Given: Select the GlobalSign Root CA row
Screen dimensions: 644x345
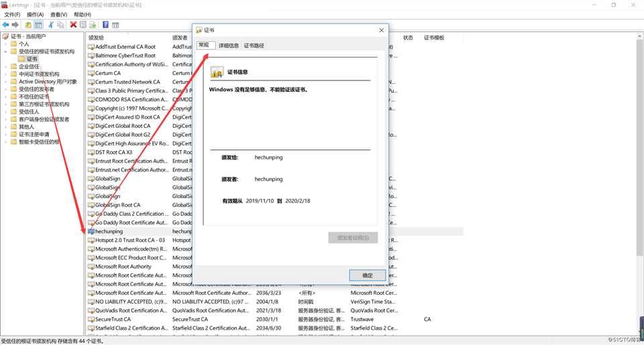Looking at the screenshot, I should tap(117, 205).
